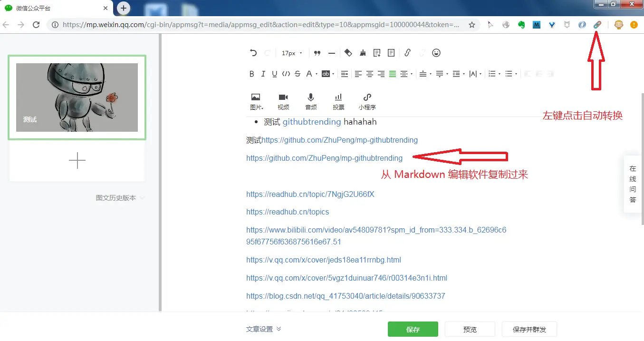Add audio using 音频

click(x=311, y=102)
